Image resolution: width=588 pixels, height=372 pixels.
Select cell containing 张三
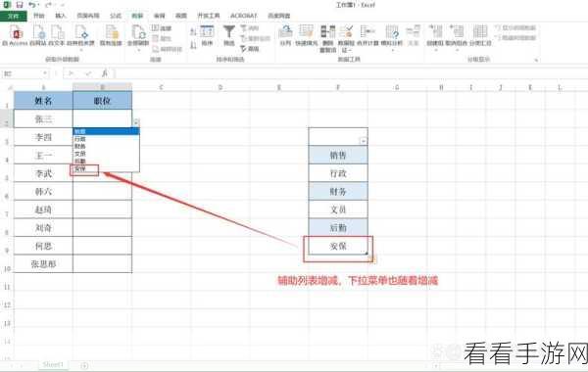[43, 118]
